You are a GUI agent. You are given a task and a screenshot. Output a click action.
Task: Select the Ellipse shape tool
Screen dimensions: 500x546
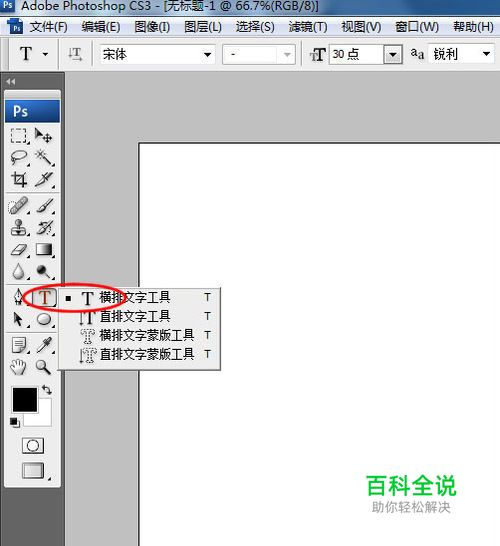44,319
